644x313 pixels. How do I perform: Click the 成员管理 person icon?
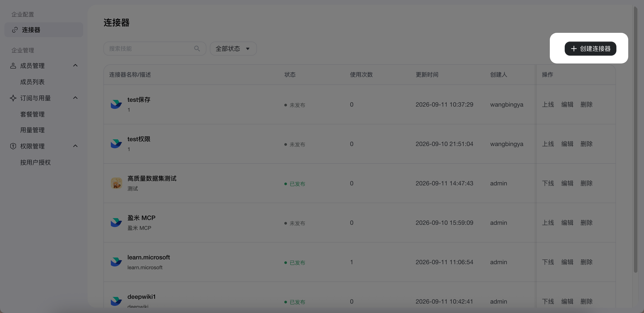click(13, 66)
